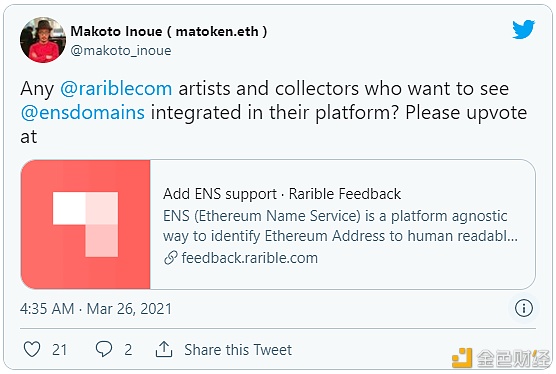Click the Rarible logo card thumbnail
The height and width of the screenshot is (374, 556).
tap(85, 224)
